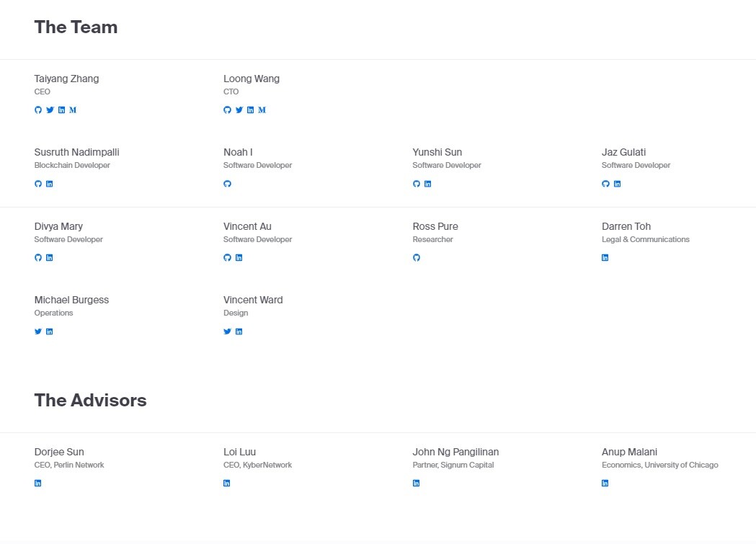
Task: Open Susruth Nadimpalli's LinkedIn icon
Action: click(49, 184)
